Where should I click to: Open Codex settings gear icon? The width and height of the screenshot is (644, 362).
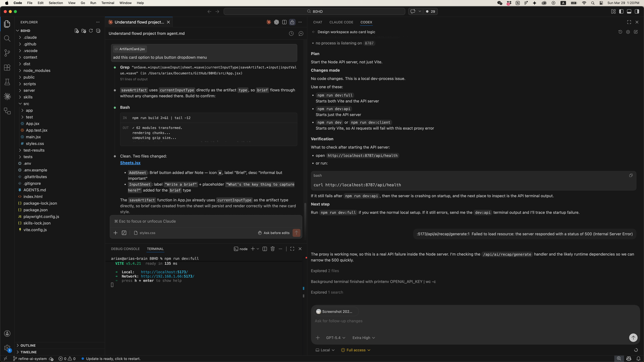click(x=628, y=32)
